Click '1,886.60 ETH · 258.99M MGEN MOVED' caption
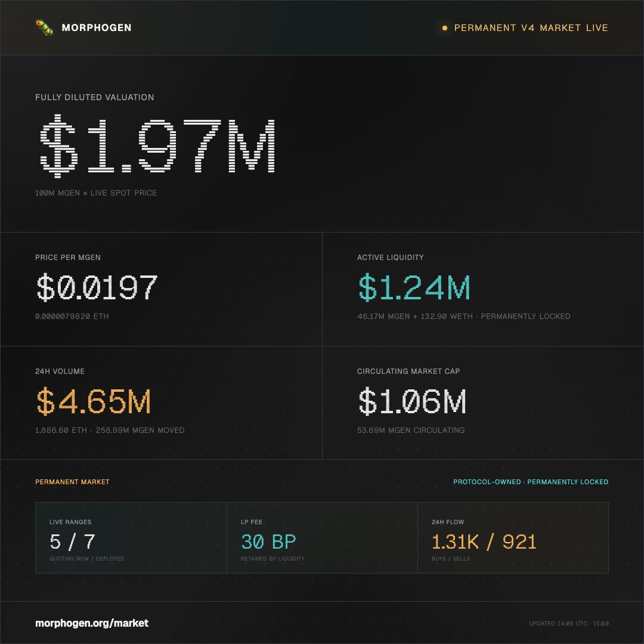This screenshot has width=644, height=644. click(x=110, y=430)
